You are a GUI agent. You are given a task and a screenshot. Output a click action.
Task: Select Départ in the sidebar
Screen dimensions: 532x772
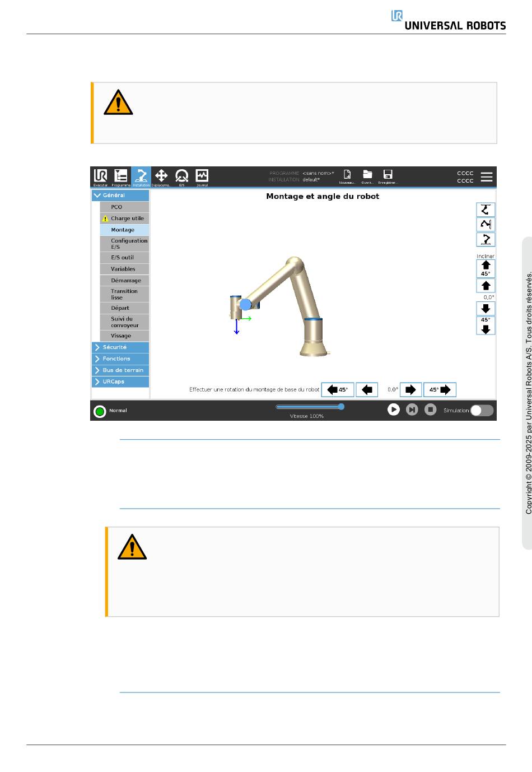(124, 308)
